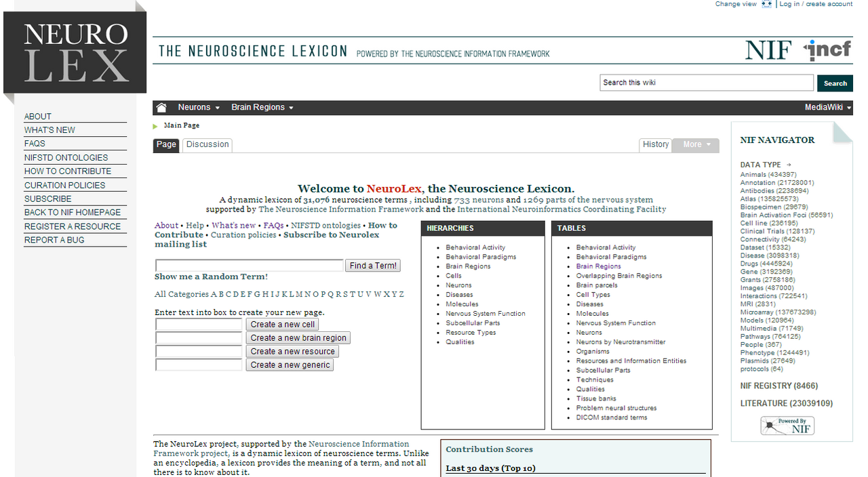This screenshot has width=868, height=477.
Task: Switch to the Discussion tab
Action: pyautogui.click(x=208, y=144)
